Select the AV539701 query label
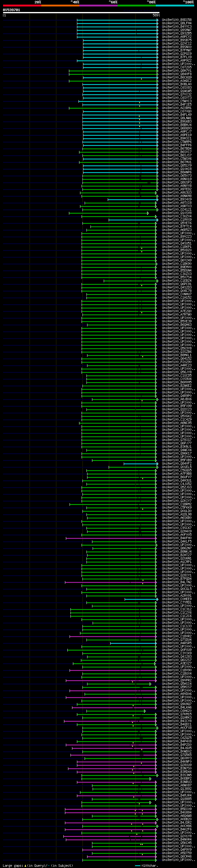The height and width of the screenshot is (868, 197). pos(11,10)
